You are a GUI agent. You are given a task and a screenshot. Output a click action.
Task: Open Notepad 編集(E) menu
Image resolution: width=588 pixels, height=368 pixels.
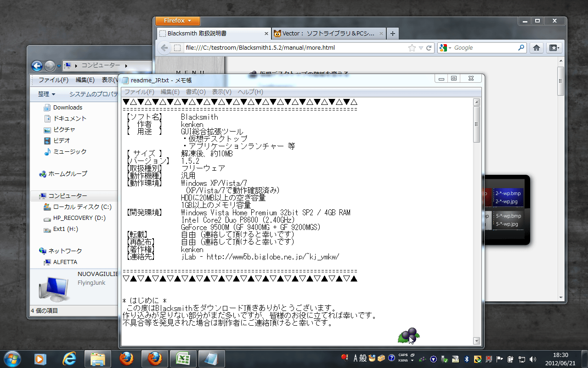(170, 92)
